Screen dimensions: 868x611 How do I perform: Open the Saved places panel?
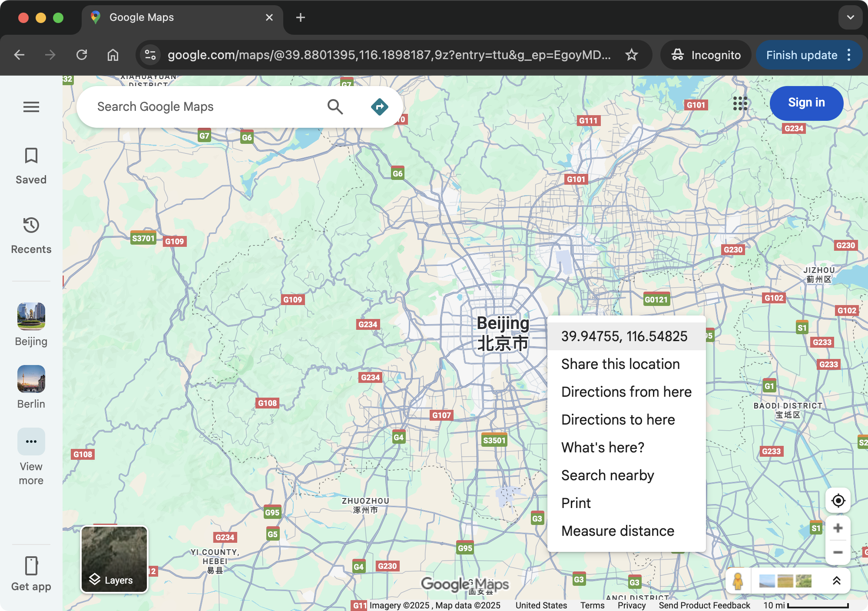[31, 165]
